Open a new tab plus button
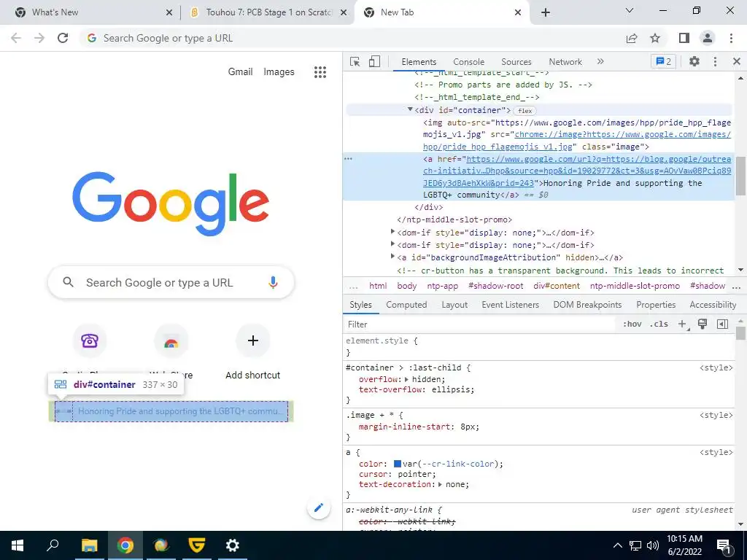 [x=546, y=12]
